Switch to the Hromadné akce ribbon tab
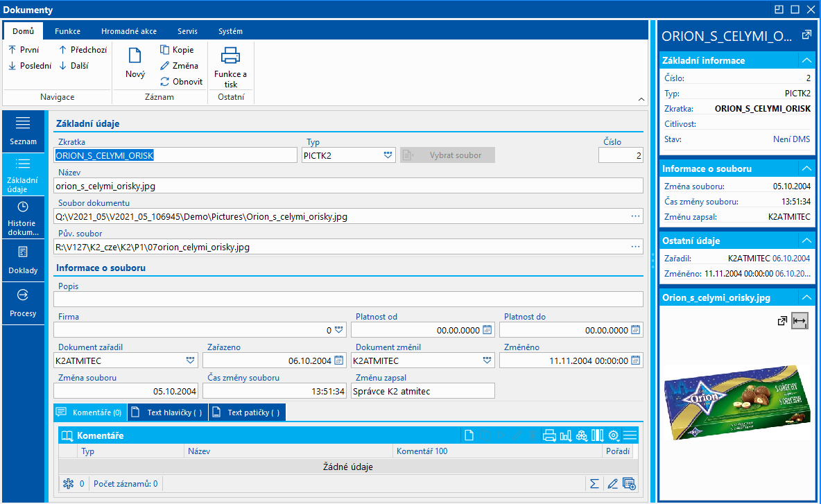821x504 pixels. pos(128,31)
